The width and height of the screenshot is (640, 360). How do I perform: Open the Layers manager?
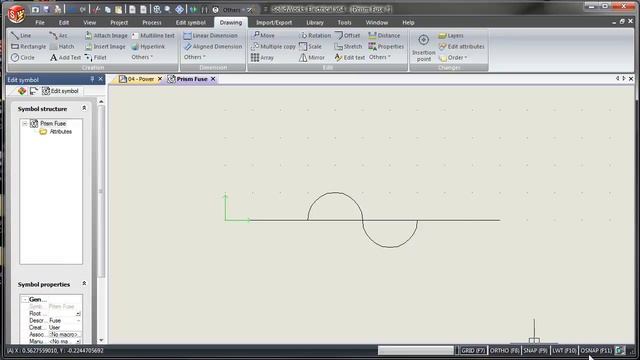(451, 36)
